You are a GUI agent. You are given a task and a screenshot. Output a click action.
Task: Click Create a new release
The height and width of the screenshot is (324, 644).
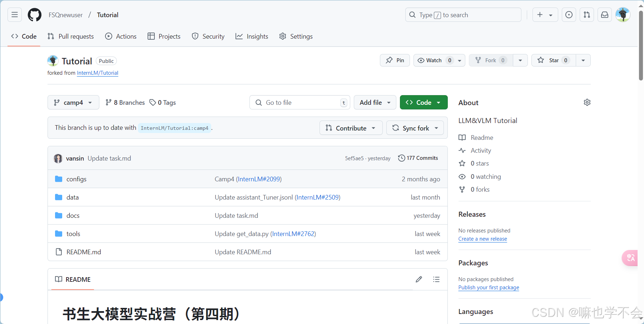482,239
